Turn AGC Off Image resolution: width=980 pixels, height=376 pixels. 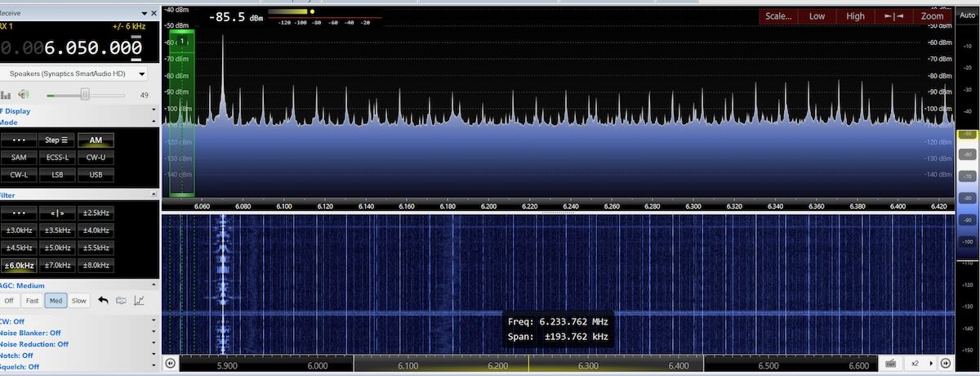[x=9, y=301]
